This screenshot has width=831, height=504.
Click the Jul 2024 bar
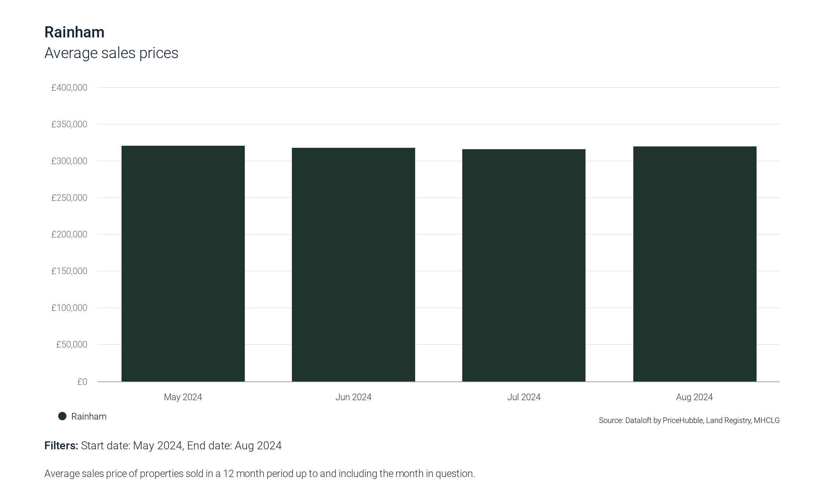524,265
